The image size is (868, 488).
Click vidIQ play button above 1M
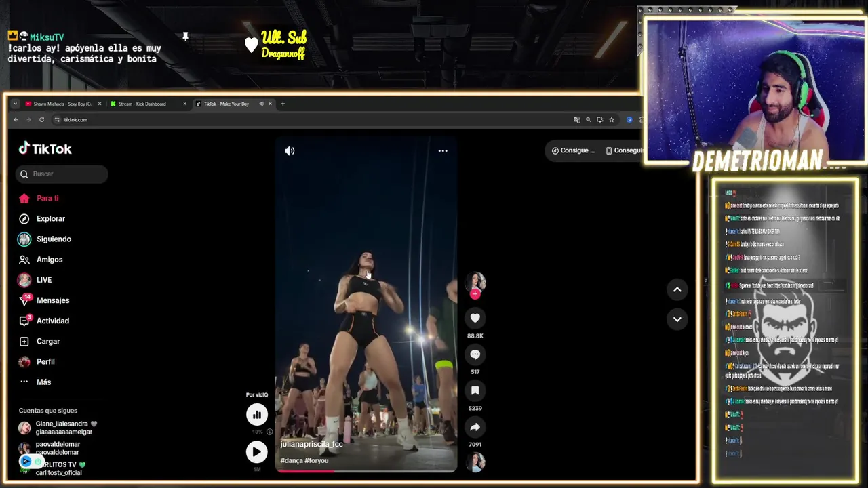(x=256, y=452)
